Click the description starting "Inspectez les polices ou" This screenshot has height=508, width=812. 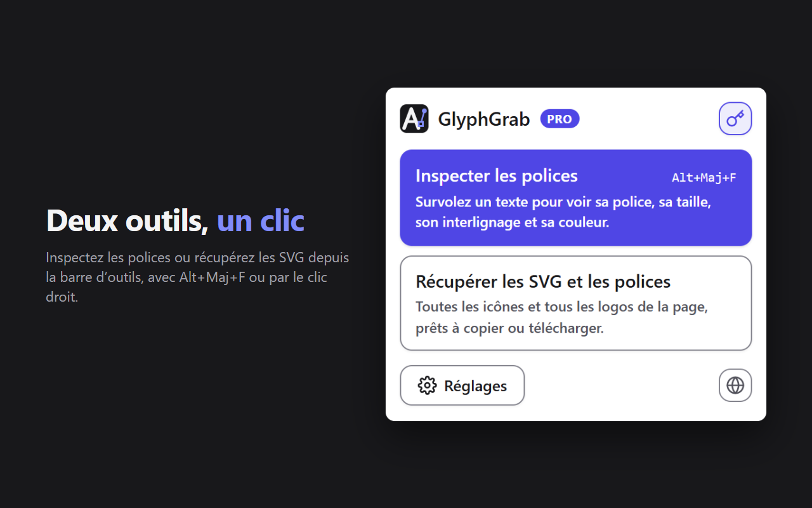click(x=197, y=277)
